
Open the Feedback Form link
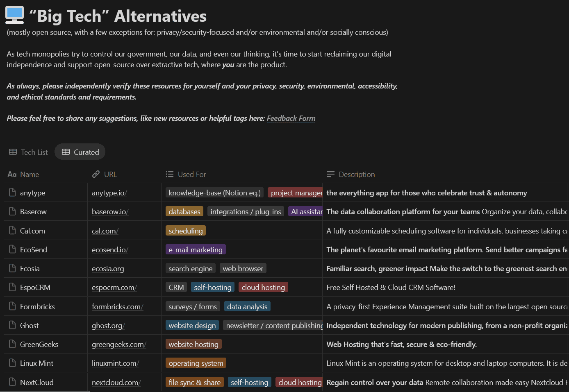tap(291, 118)
